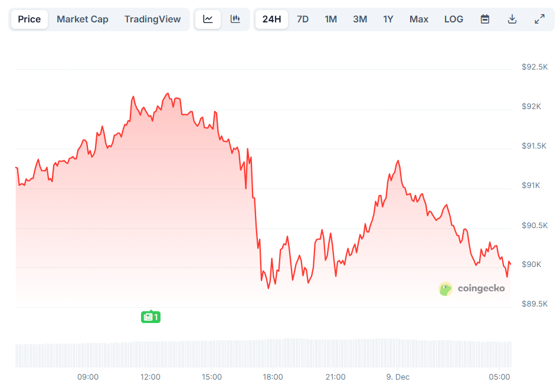Select the Price tab
This screenshot has width=560, height=392.
29,19
